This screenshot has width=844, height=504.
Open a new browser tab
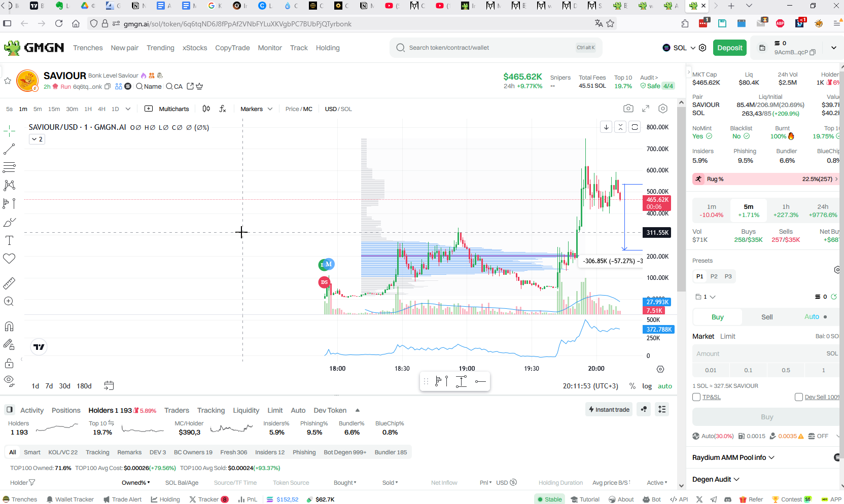pos(731,6)
